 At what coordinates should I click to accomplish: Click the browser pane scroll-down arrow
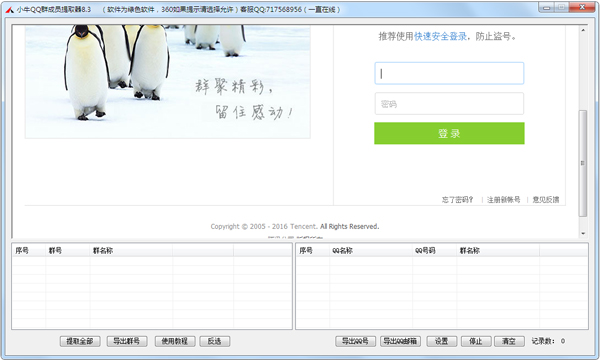click(x=583, y=233)
